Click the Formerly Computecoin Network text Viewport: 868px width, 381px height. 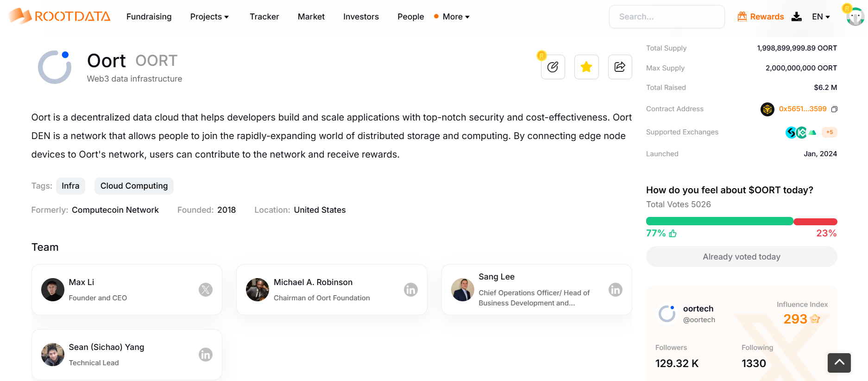tap(95, 210)
